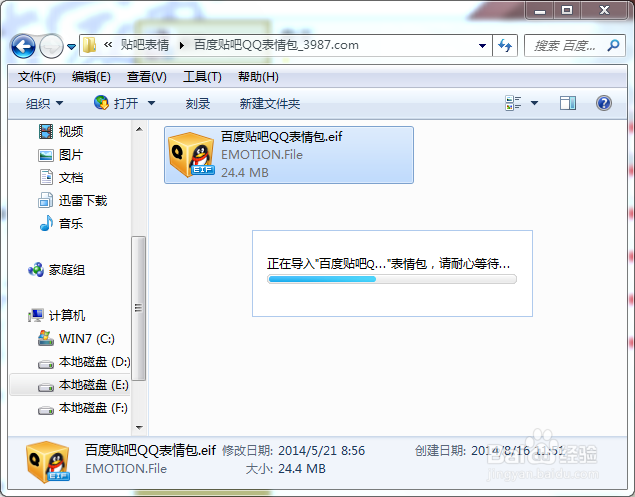The image size is (635, 497).
Task: Refresh the folder with refresh button
Action: point(505,45)
